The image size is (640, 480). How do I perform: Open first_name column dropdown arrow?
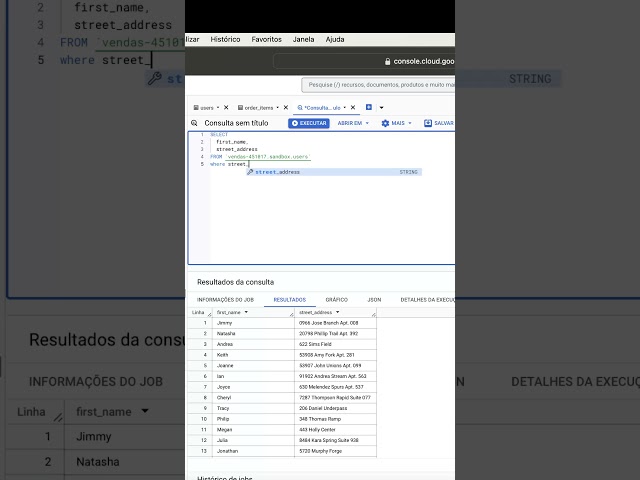click(x=246, y=312)
